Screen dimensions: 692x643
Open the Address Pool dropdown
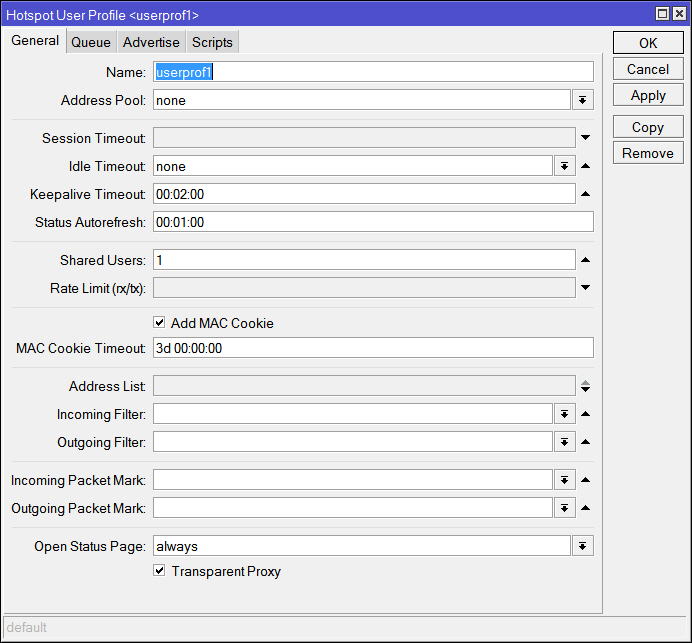[582, 100]
